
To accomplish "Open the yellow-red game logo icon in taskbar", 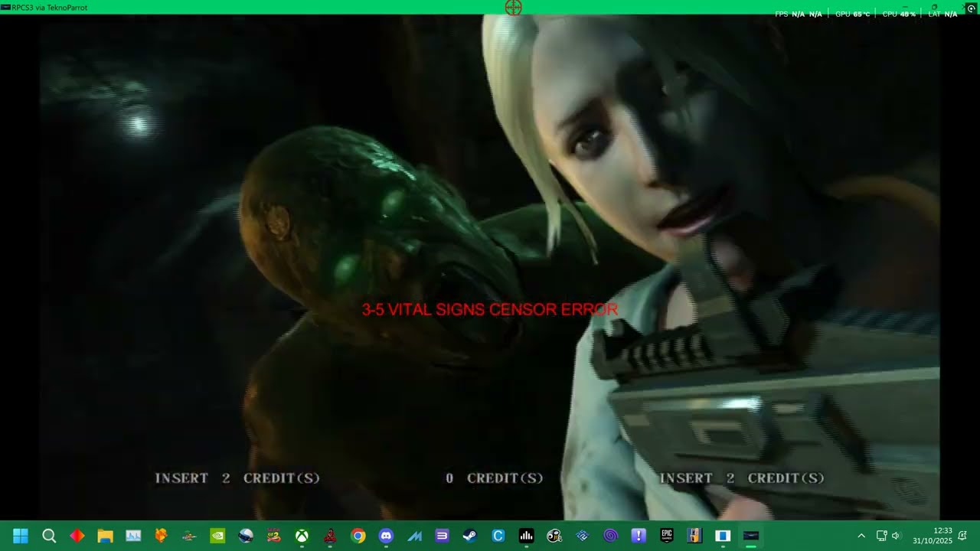I will click(x=273, y=536).
